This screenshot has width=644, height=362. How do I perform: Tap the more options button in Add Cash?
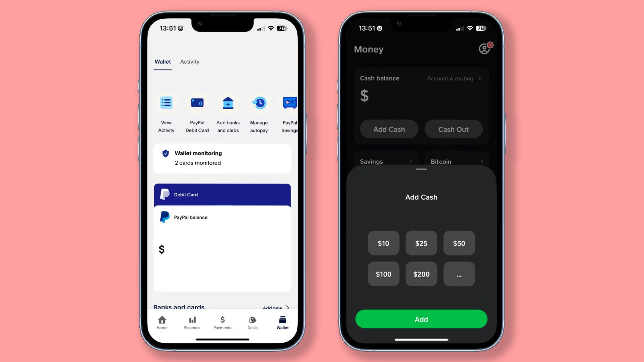tap(459, 274)
